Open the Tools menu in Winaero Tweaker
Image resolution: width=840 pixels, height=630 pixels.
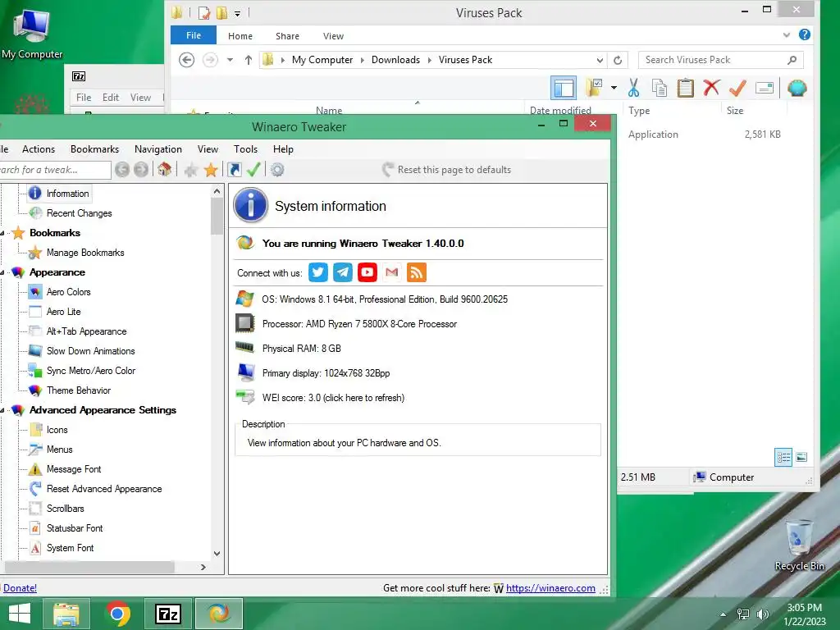[x=245, y=149]
